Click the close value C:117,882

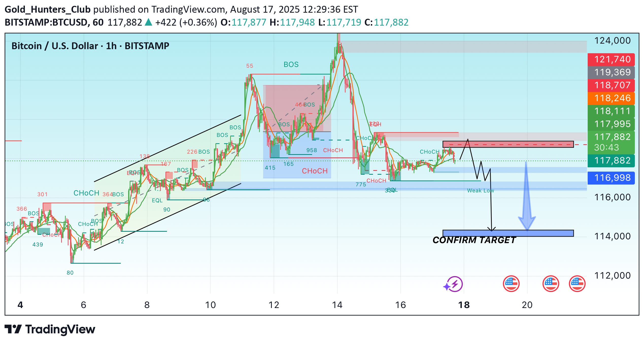tap(386, 22)
